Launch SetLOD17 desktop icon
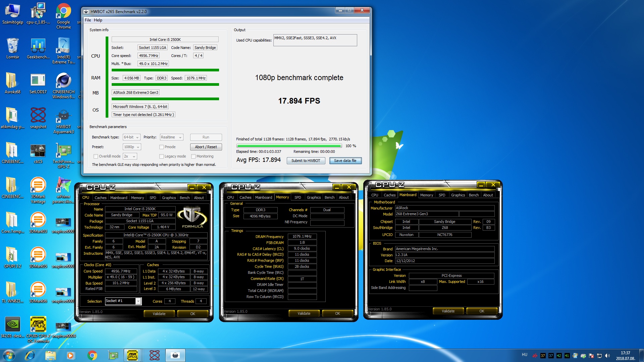The height and width of the screenshot is (362, 644). 38,83
